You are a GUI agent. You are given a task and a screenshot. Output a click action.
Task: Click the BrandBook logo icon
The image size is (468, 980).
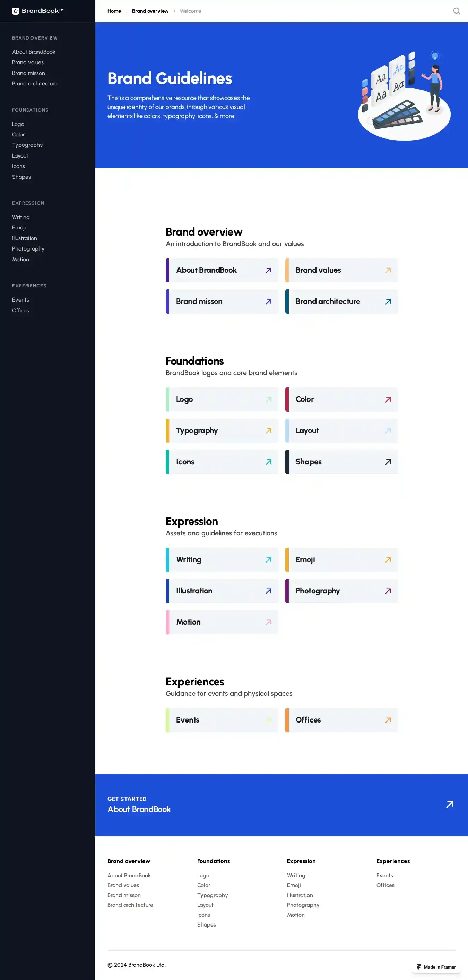point(16,11)
